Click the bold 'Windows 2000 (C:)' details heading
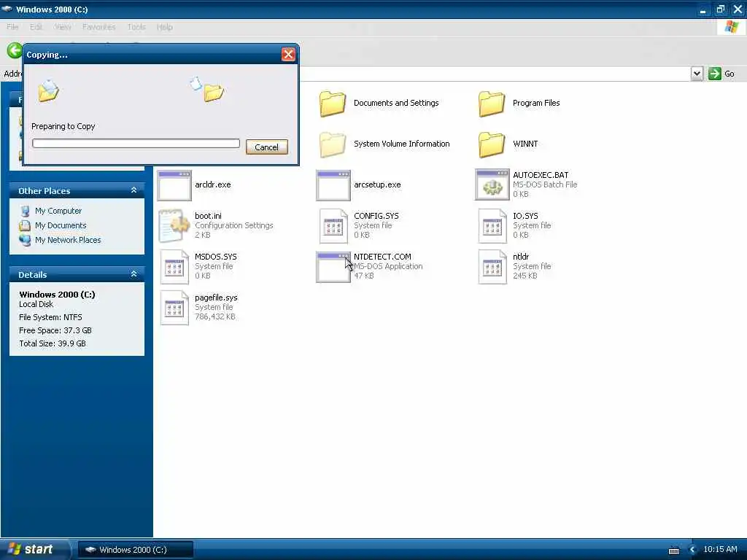This screenshot has height=560, width=747. tap(57, 295)
